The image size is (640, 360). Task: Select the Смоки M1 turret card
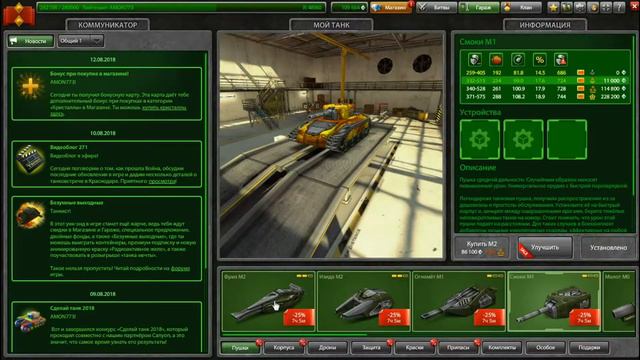554,301
